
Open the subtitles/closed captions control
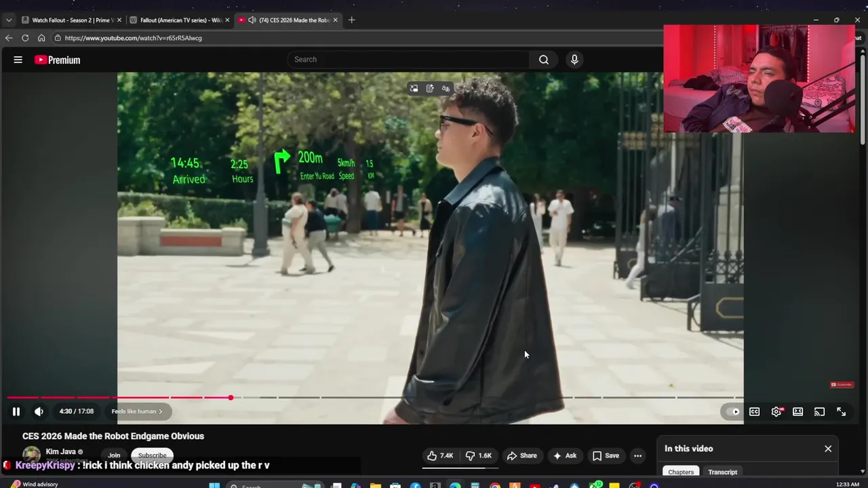[x=754, y=411]
